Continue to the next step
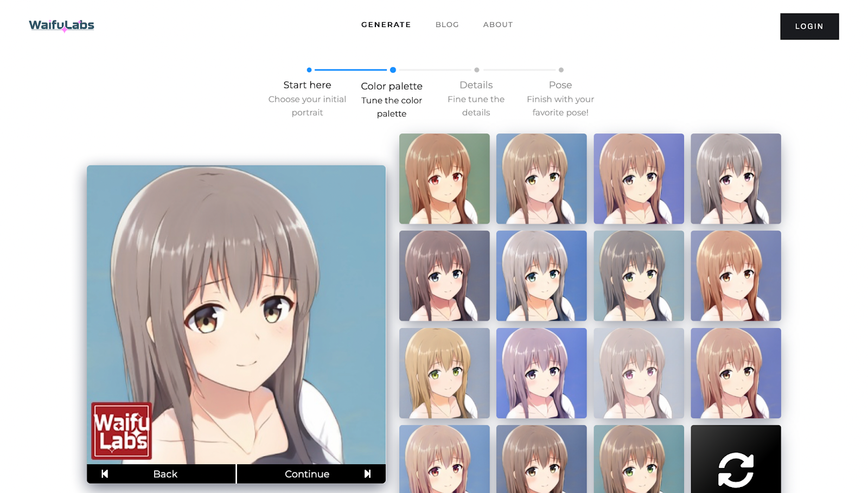The image size is (868, 493). click(x=311, y=473)
